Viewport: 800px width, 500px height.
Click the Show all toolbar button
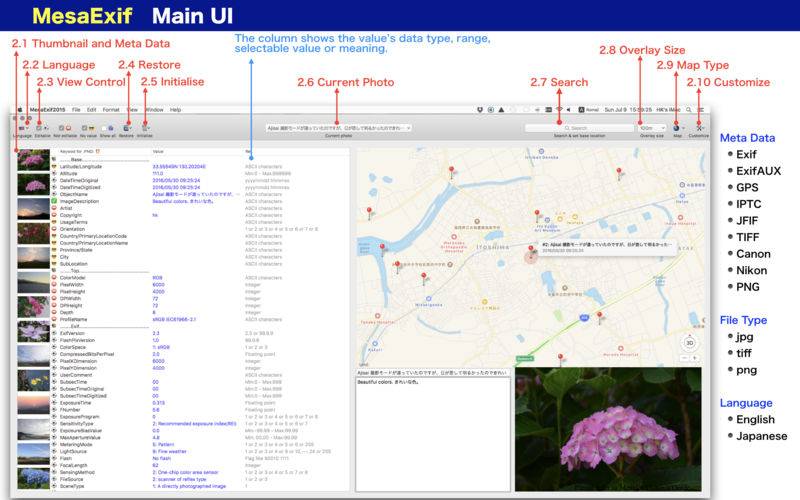click(108, 129)
